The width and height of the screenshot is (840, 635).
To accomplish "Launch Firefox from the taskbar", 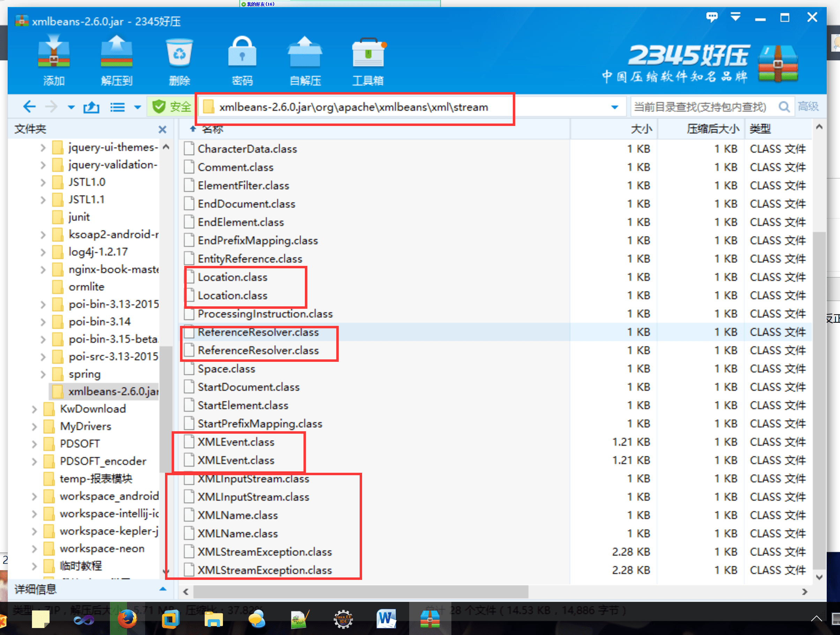I will click(x=127, y=618).
